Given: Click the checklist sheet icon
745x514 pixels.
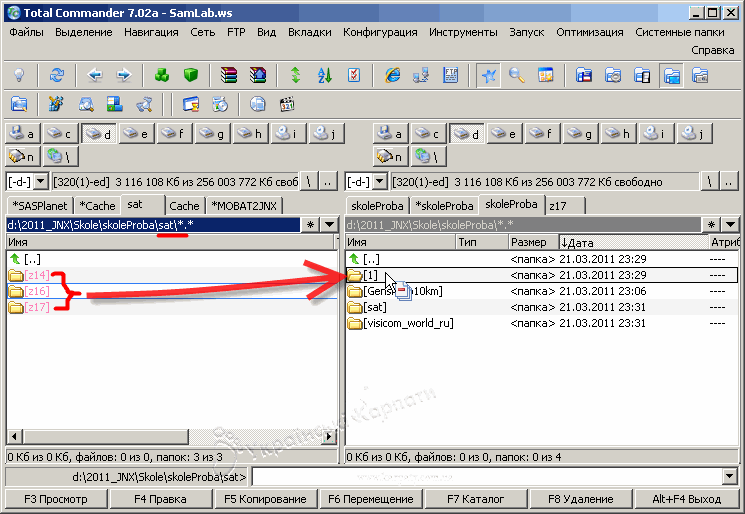Looking at the screenshot, I should click(354, 75).
